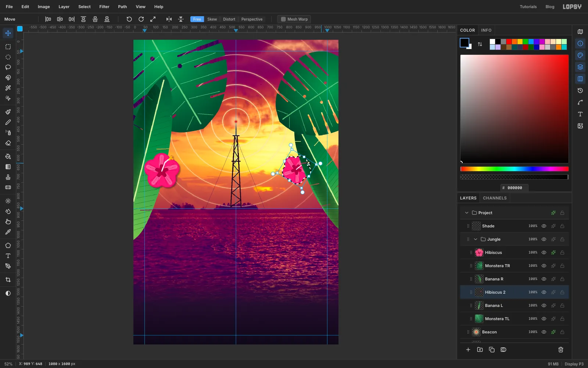588x368 pixels.
Task: Open the History panel icon
Action: point(580,91)
